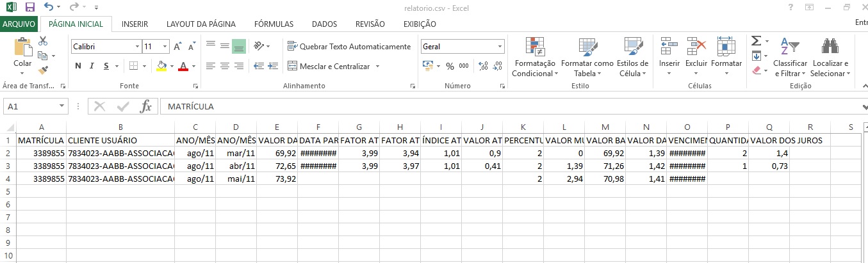
Task: Click the Colar paste clipboard icon
Action: (x=22, y=47)
